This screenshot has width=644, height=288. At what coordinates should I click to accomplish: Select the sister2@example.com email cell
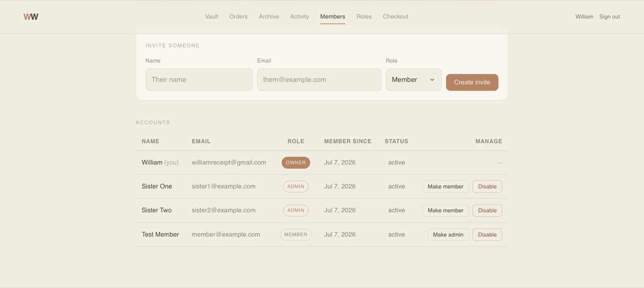point(224,210)
